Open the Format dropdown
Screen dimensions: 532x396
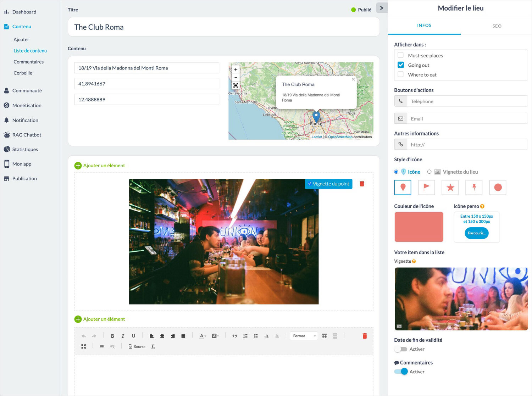[x=304, y=336]
